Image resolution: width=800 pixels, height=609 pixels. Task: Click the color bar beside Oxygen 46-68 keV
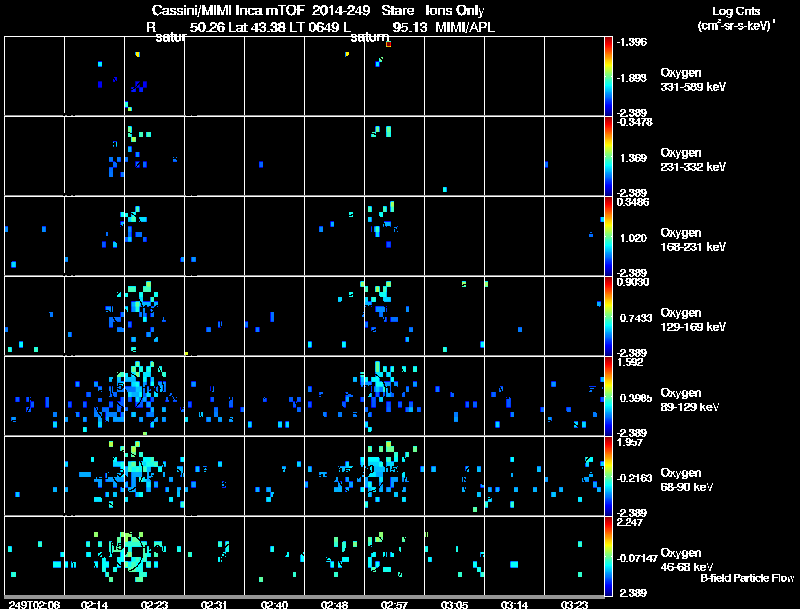click(x=608, y=556)
